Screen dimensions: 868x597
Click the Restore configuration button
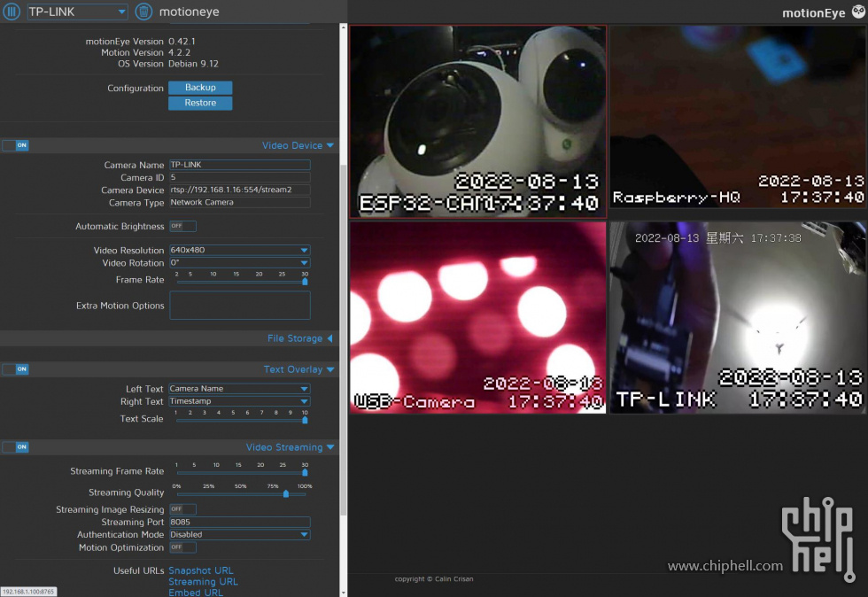pos(200,103)
